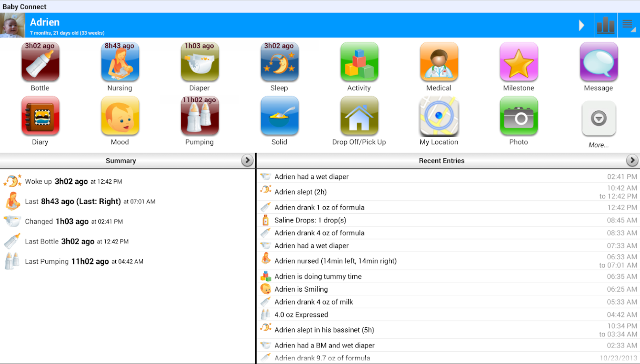Open the Sleep tracker icon
The image size is (640, 364).
click(x=280, y=62)
